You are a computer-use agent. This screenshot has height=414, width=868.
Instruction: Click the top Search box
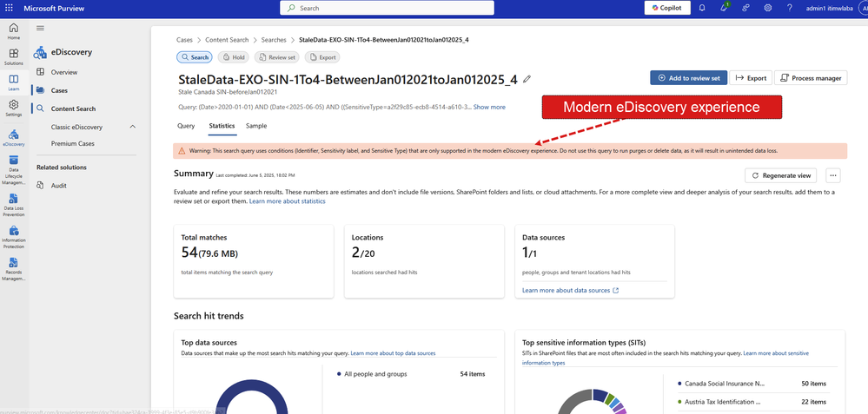pos(387,8)
